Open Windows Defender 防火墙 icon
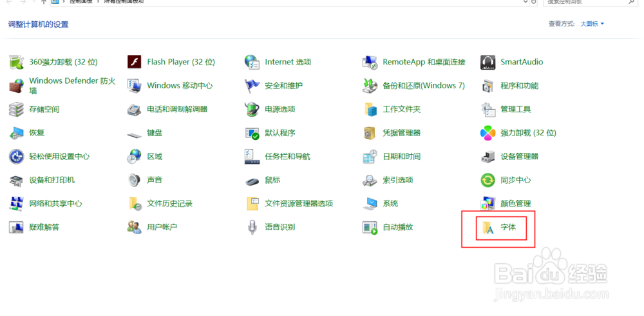The width and height of the screenshot is (644, 316). pyautogui.click(x=17, y=86)
